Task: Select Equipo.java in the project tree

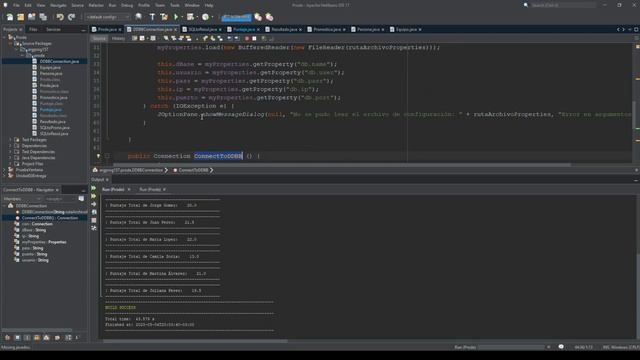Action: click(x=50, y=67)
